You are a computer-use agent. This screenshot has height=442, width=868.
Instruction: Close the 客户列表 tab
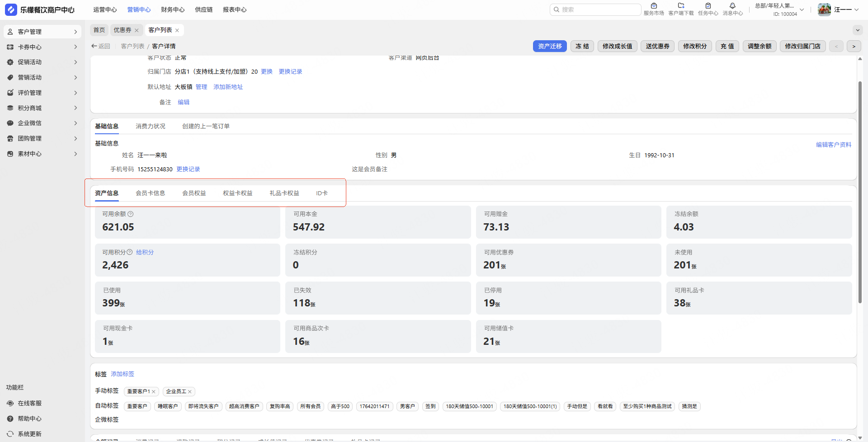click(177, 30)
